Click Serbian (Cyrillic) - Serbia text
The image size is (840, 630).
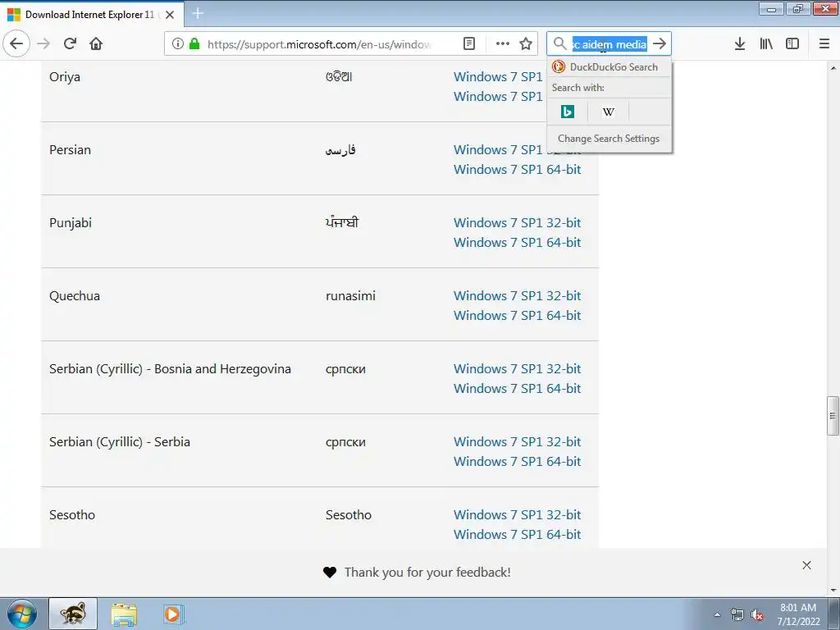[x=120, y=442]
